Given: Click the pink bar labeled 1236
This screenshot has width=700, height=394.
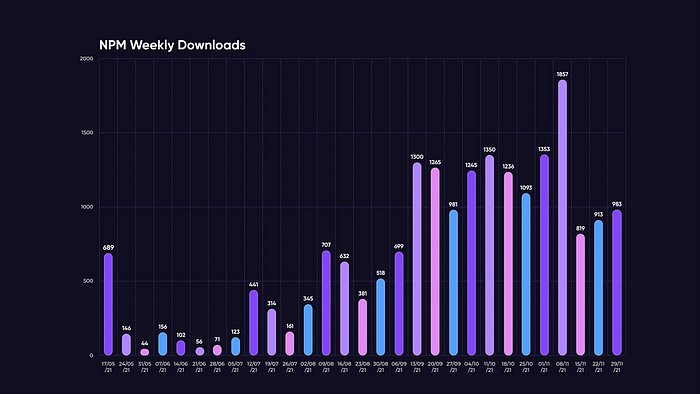Looking at the screenshot, I should click(x=508, y=264).
